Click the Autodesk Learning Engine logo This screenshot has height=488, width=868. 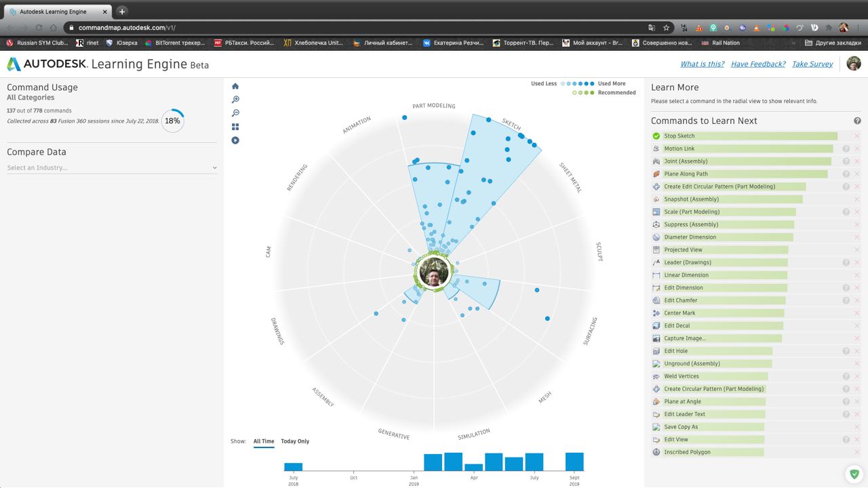coord(108,64)
